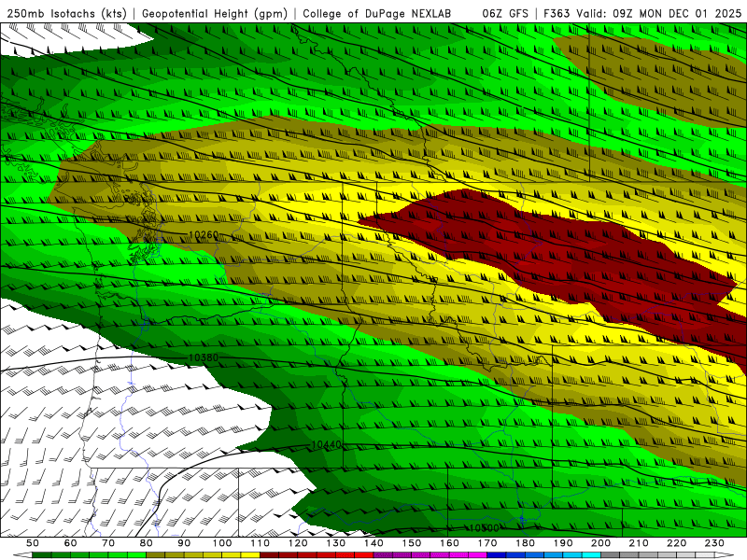Pick the bright yellow swatch ending at 110
Viewport: 747px width, 560px height.
pyautogui.click(x=250, y=554)
